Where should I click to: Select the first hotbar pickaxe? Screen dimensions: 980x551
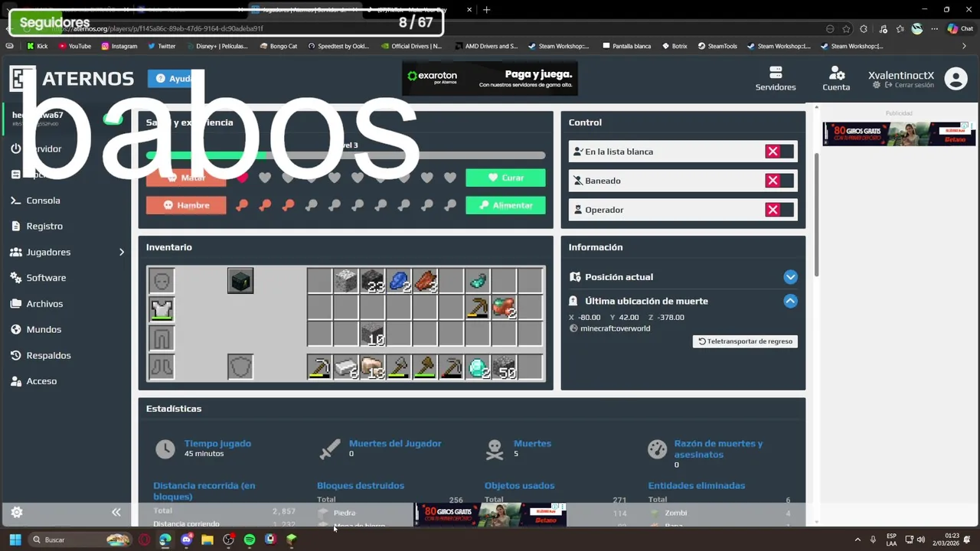tap(319, 367)
